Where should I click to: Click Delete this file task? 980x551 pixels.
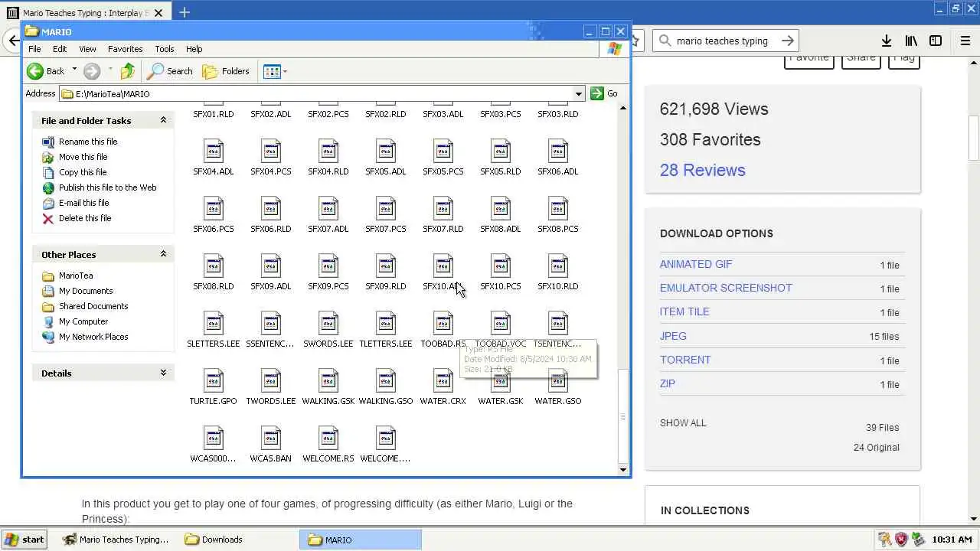[85, 218]
